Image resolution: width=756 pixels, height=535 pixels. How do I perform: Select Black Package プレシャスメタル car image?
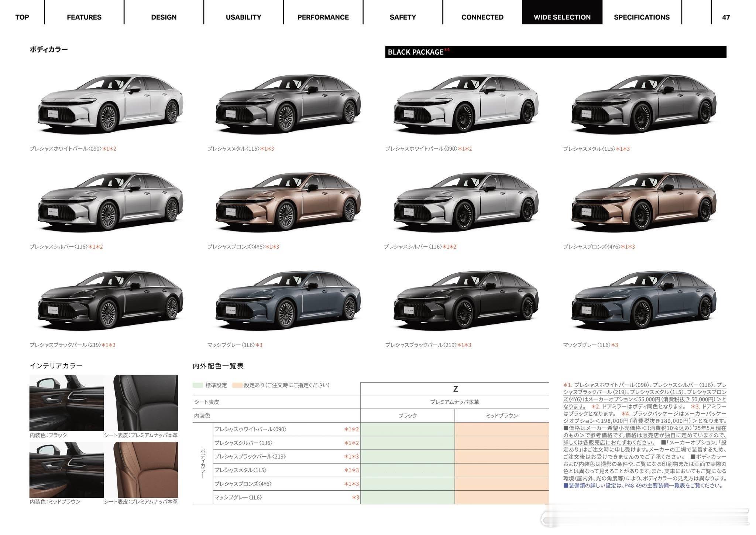click(644, 103)
